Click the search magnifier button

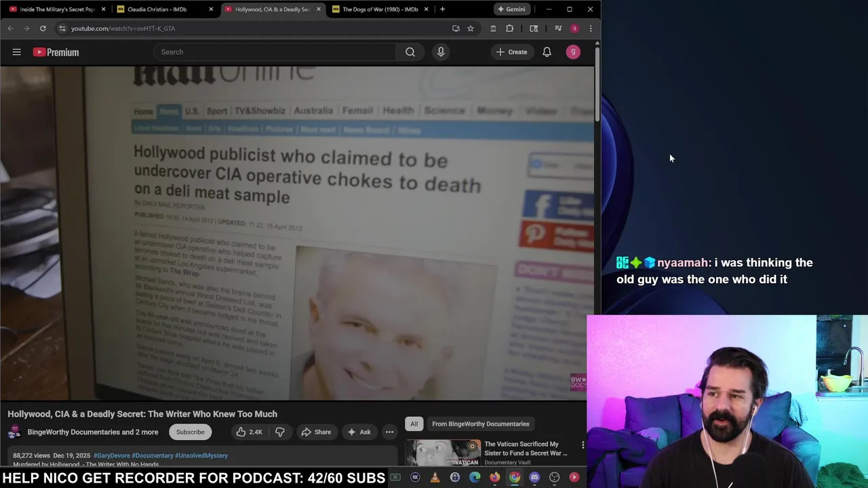tap(410, 52)
